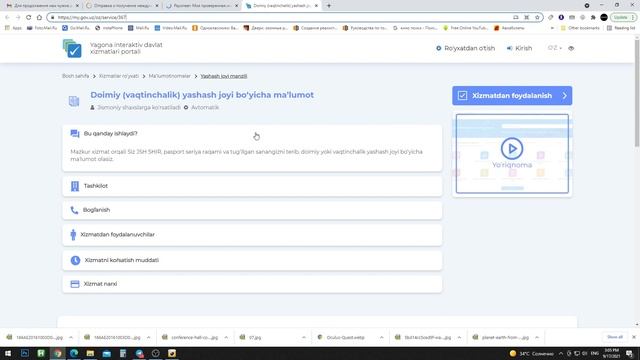Click the page vertical scrollbar
The image size is (640, 360).
(637, 94)
